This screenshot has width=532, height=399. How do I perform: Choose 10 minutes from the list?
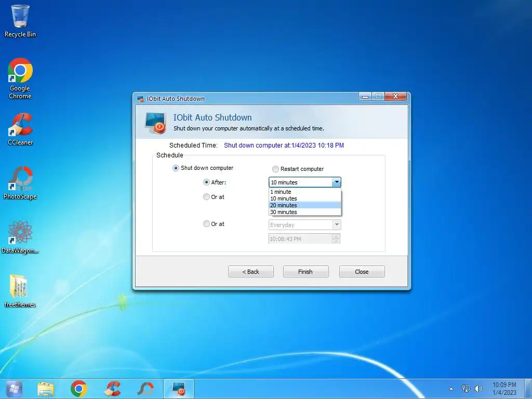point(305,198)
